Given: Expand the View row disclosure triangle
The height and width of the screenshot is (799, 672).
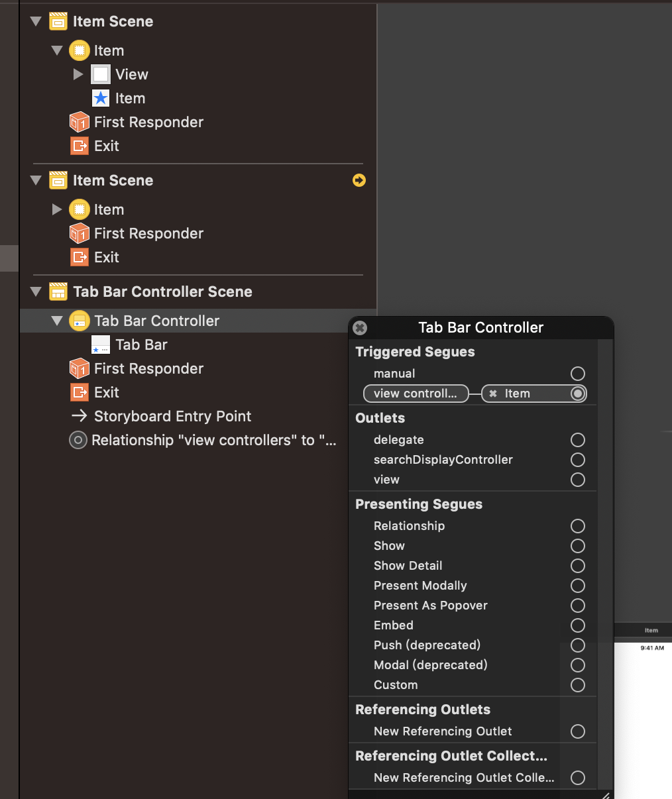Looking at the screenshot, I should point(78,74).
